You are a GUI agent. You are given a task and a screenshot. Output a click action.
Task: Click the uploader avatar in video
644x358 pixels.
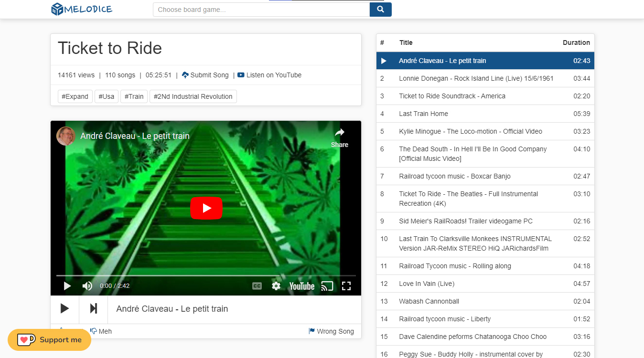pyautogui.click(x=65, y=136)
